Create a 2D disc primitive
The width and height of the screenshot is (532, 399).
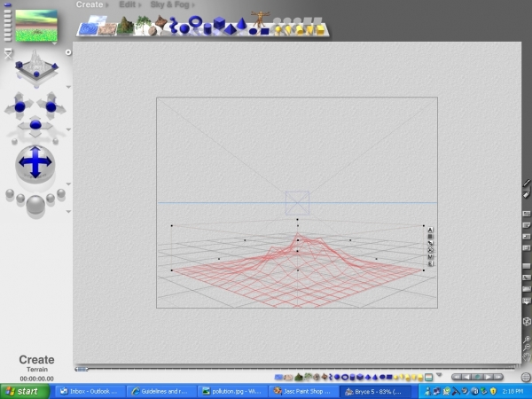[253, 32]
